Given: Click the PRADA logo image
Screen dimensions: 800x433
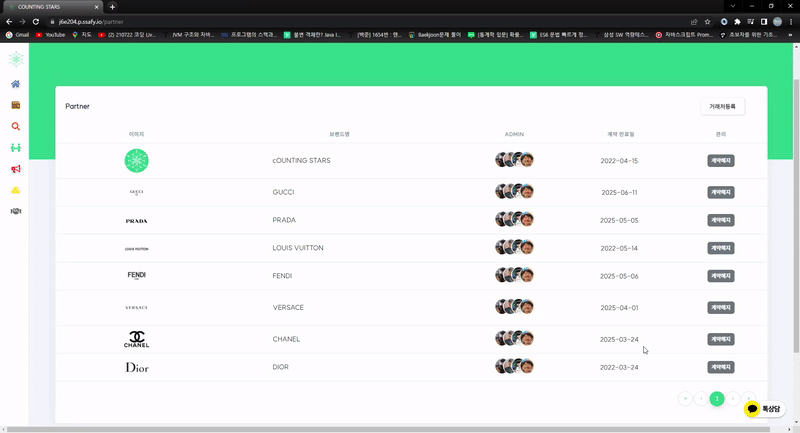Looking at the screenshot, I should (x=136, y=221).
